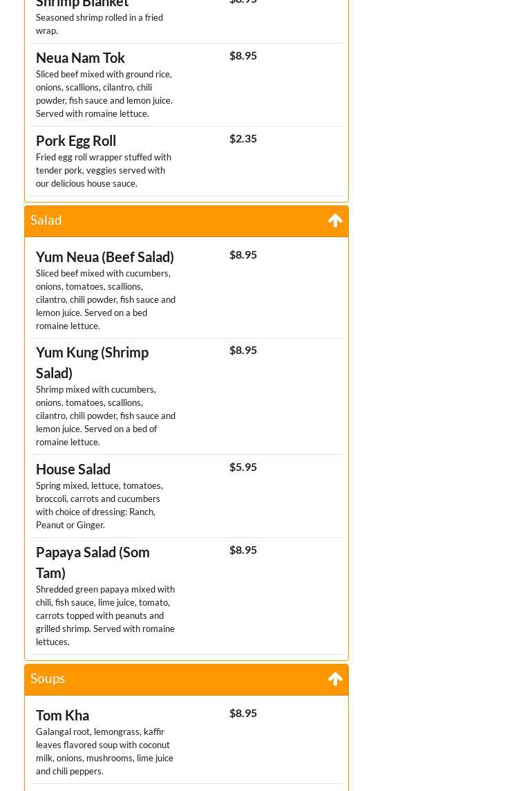This screenshot has height=791, width=532.
Task: Collapse the Salad section via its title
Action: pyautogui.click(x=46, y=220)
